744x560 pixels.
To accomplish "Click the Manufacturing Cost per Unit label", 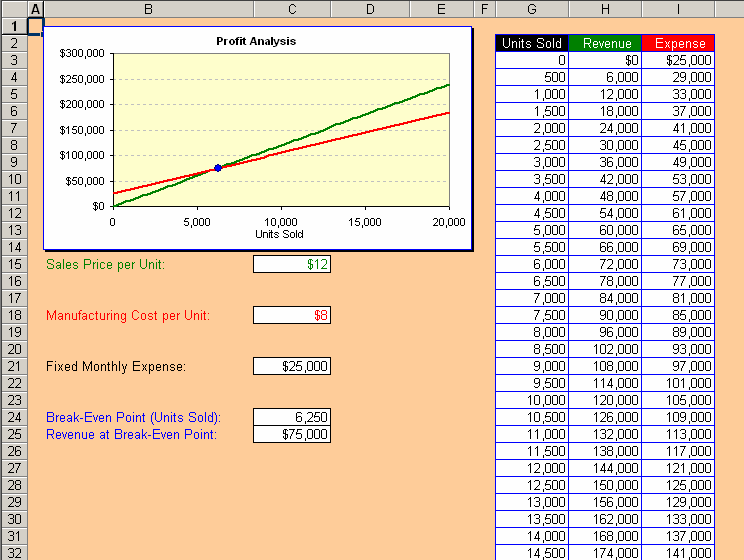I will click(x=128, y=315).
